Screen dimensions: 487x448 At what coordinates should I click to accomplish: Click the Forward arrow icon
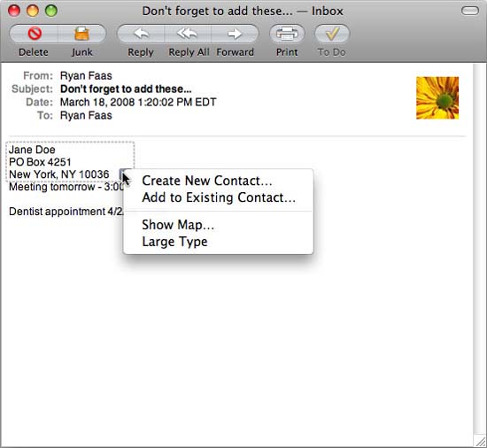[235, 34]
